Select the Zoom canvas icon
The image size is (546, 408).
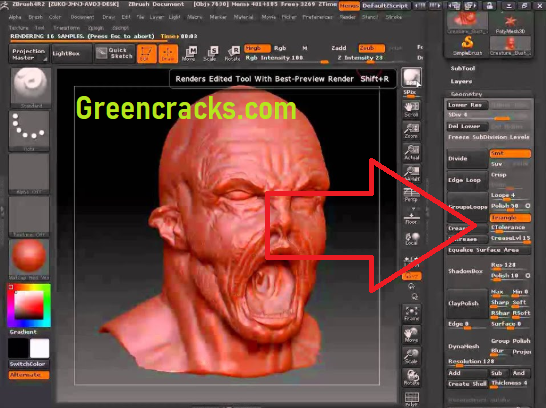point(411,131)
